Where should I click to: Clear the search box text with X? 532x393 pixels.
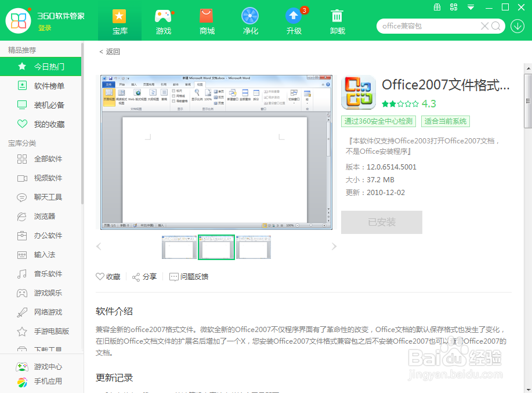coord(484,26)
